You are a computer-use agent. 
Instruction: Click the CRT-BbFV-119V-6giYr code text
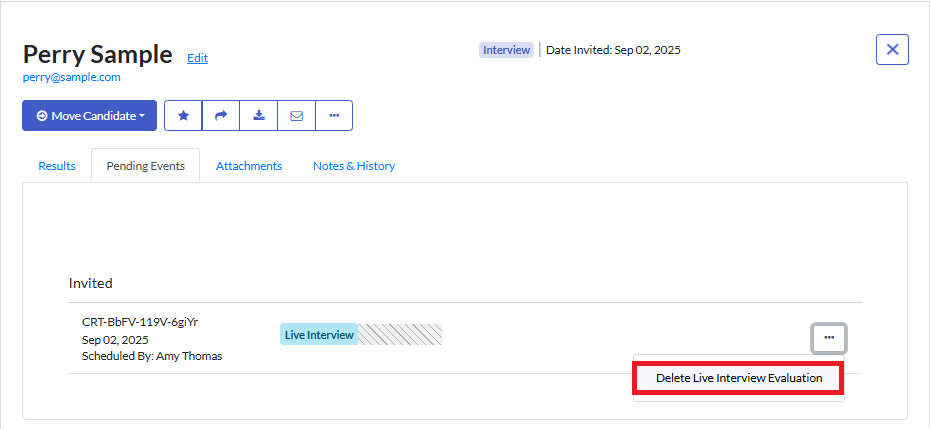(x=140, y=322)
